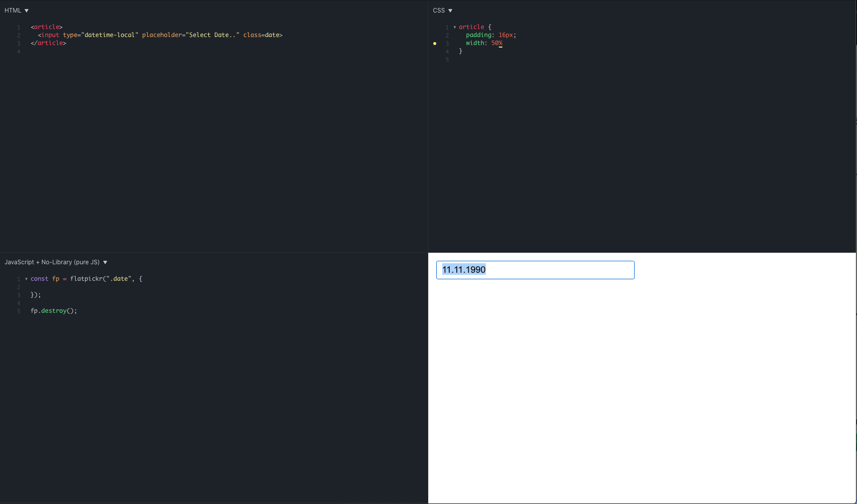
Task: Click line number 4 in the CSS gutter
Action: [x=447, y=51]
